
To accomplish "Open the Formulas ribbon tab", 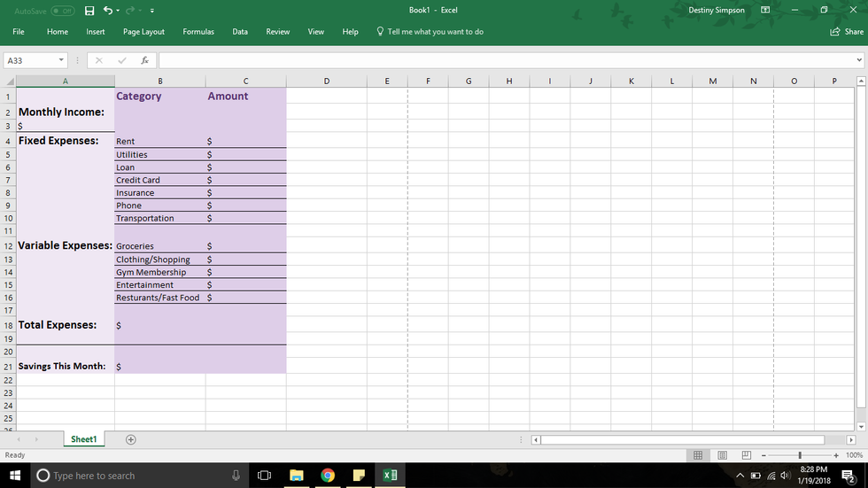I will [x=198, y=32].
